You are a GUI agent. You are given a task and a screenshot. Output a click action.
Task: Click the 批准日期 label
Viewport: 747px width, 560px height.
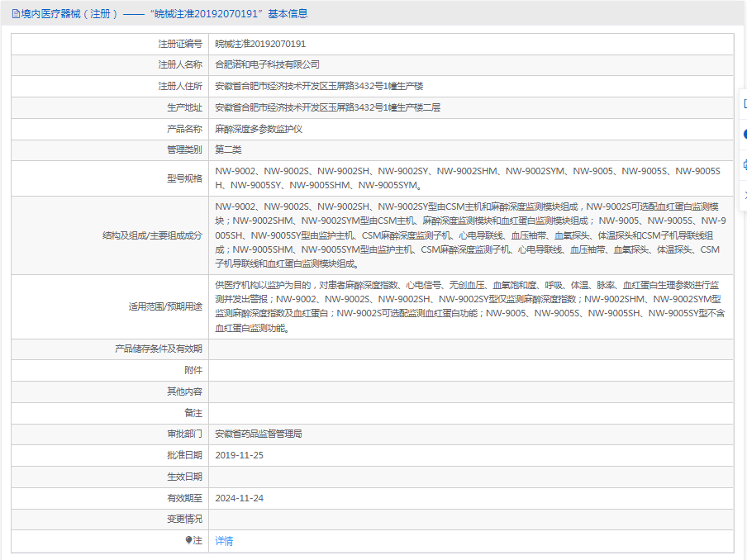184,455
